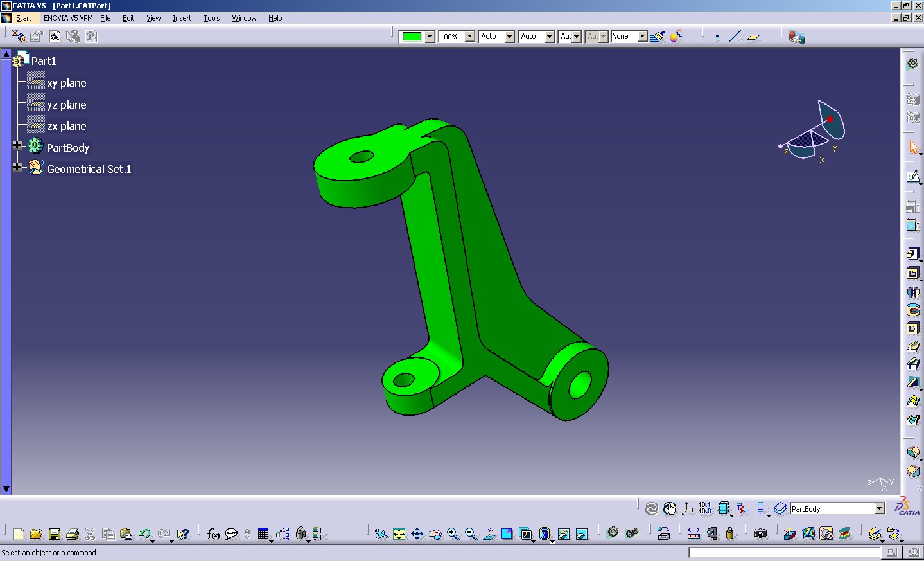
Task: Click the Zoom In magnifier icon
Action: pyautogui.click(x=453, y=534)
